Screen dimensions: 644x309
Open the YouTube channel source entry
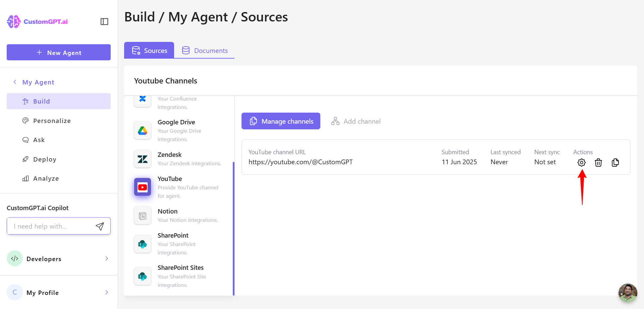coord(179,187)
